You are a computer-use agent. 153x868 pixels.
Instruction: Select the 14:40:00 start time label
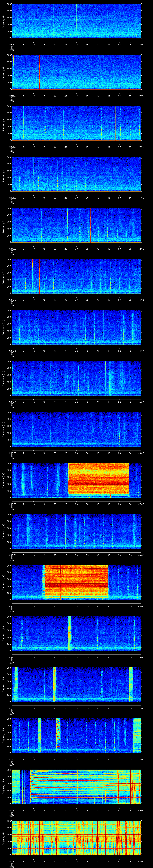click(12, 197)
